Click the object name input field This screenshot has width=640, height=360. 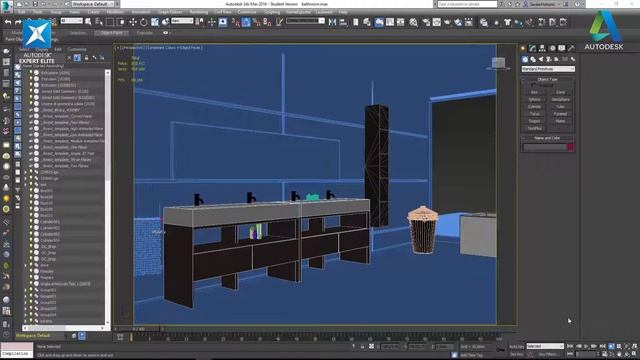[544, 147]
